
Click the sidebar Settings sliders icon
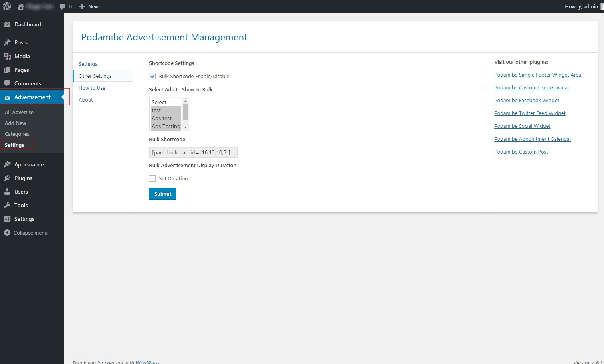[7, 219]
